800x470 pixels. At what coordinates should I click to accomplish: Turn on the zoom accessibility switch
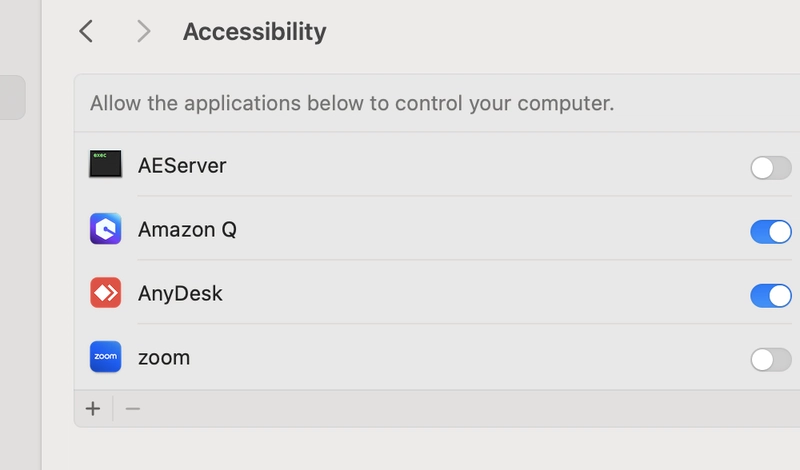point(771,360)
